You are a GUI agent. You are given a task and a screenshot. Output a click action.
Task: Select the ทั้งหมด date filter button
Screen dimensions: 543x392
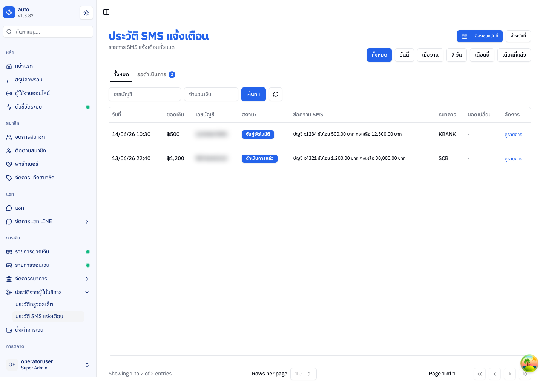pos(379,55)
